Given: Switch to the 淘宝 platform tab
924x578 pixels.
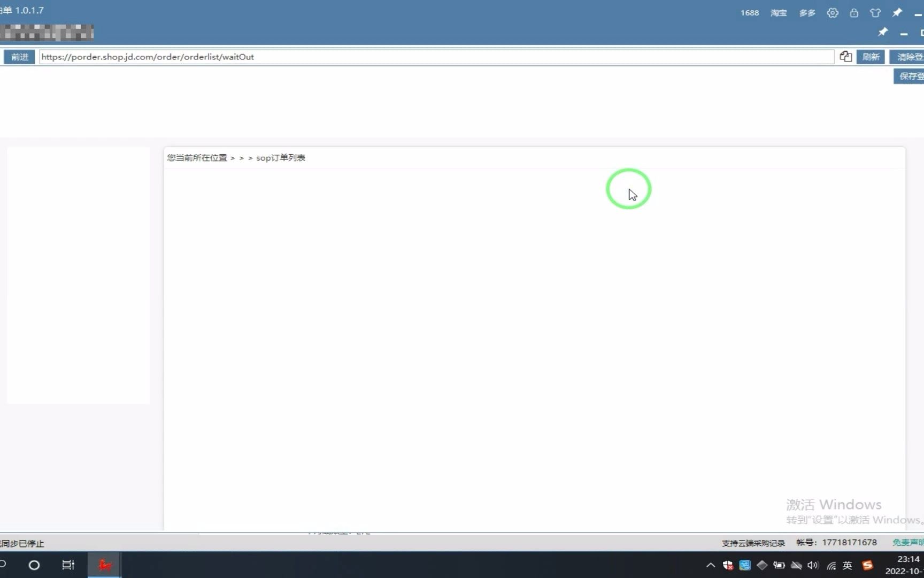Looking at the screenshot, I should (779, 13).
